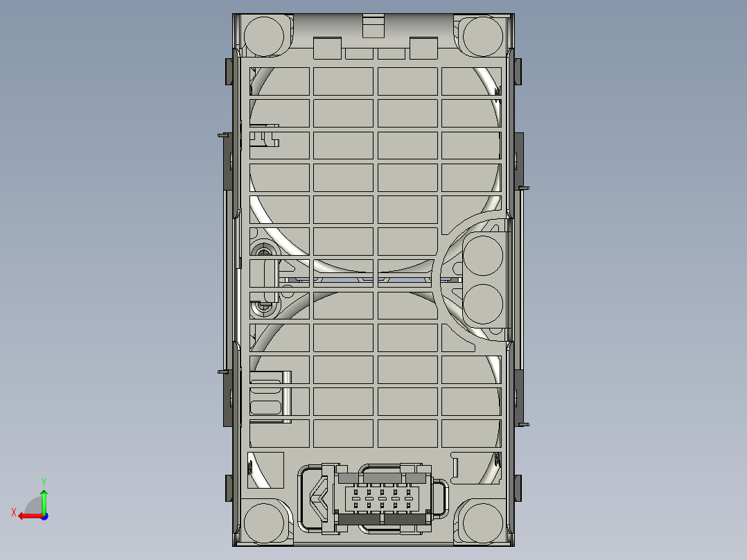Click the red X axis arrow of the triad

[x=30, y=516]
